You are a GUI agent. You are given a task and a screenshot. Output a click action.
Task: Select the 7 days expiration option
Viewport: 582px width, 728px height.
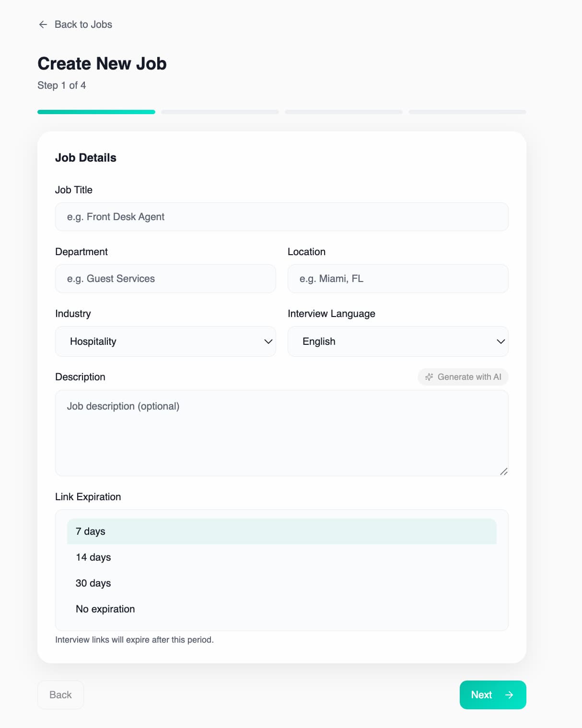click(282, 531)
